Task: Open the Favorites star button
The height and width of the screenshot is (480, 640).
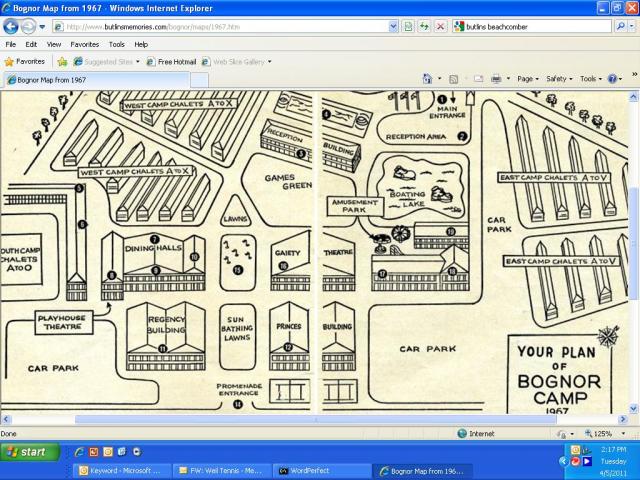Action: [25, 61]
